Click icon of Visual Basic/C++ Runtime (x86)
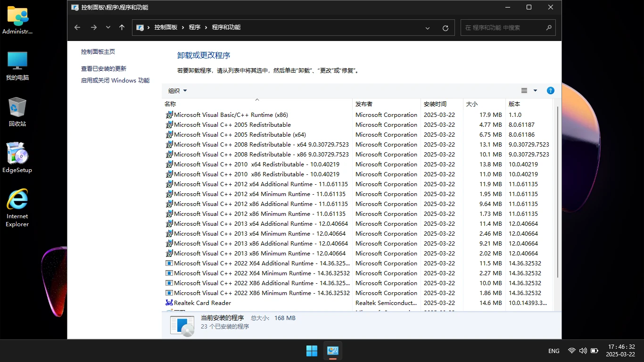 coord(169,115)
